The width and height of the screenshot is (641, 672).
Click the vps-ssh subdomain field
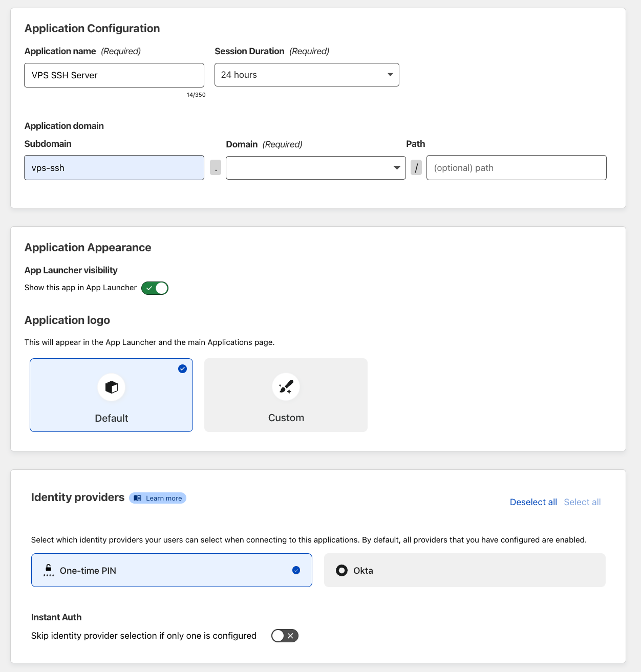tap(114, 167)
